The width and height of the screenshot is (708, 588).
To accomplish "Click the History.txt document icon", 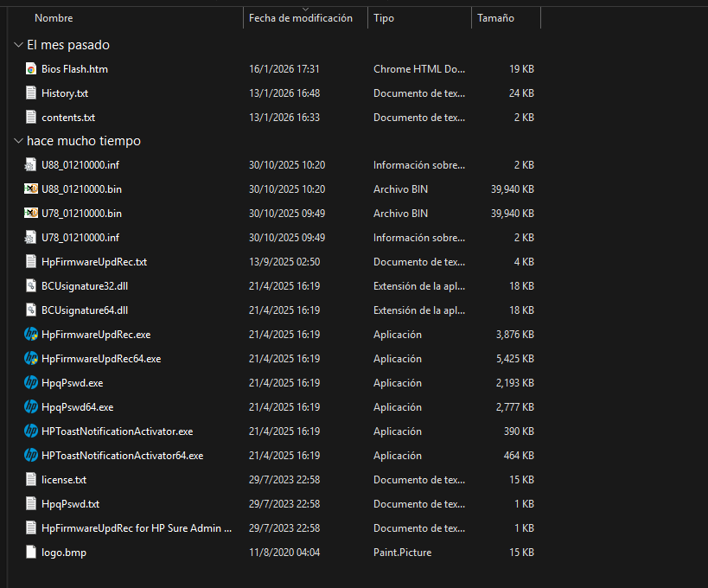I will [31, 93].
